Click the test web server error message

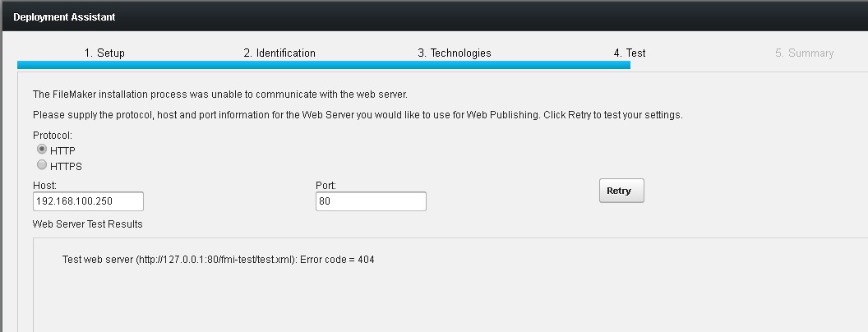pyautogui.click(x=218, y=260)
